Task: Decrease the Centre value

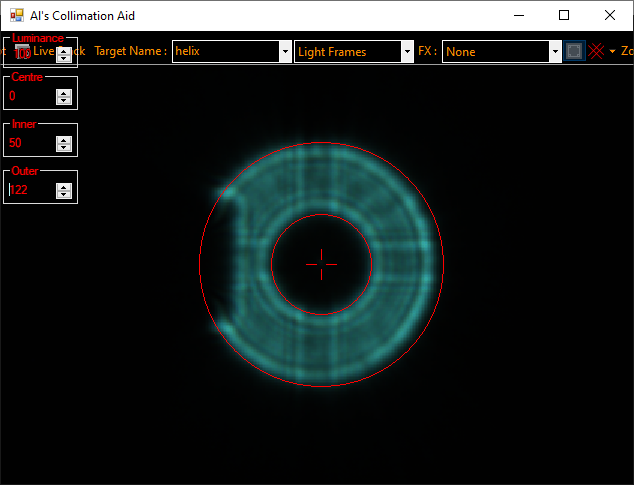Action: tap(64, 101)
